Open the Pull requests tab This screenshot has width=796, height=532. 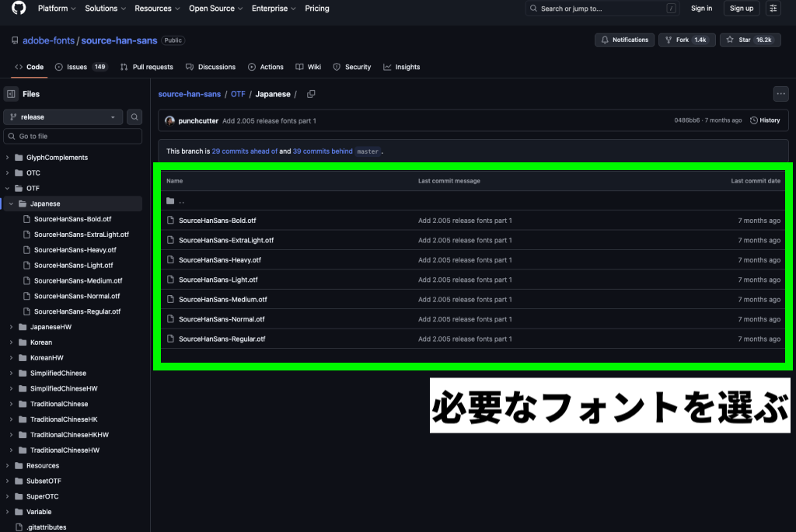coord(147,68)
